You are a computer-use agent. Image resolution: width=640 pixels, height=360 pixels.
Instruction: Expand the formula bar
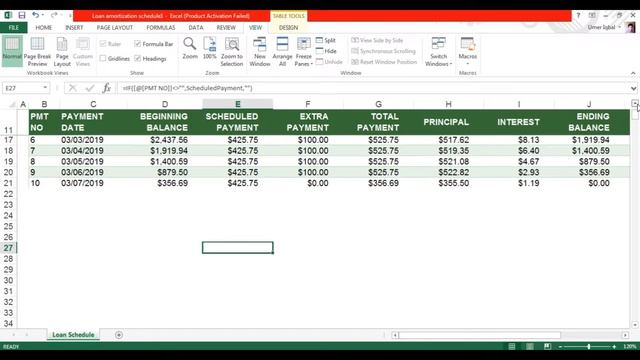633,88
